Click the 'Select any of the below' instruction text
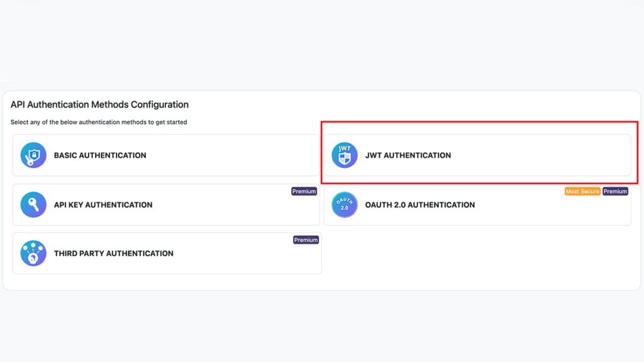 coord(99,123)
